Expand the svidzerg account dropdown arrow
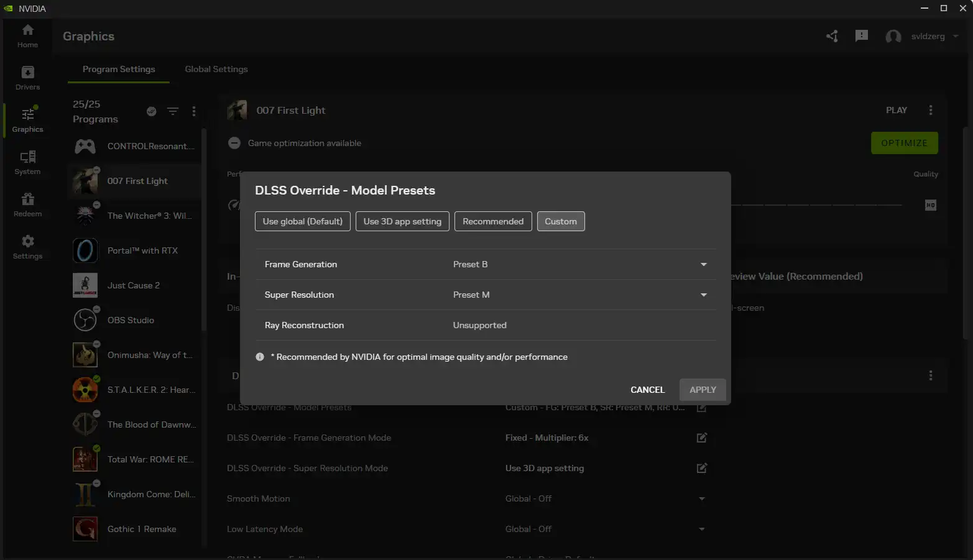 (956, 36)
